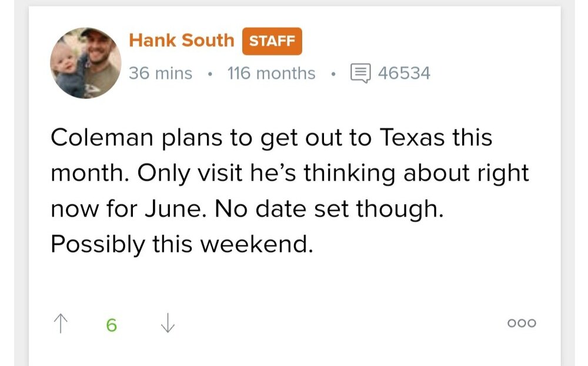This screenshot has width=588, height=366.
Task: Open Hank South's profile avatar
Action: (86, 63)
